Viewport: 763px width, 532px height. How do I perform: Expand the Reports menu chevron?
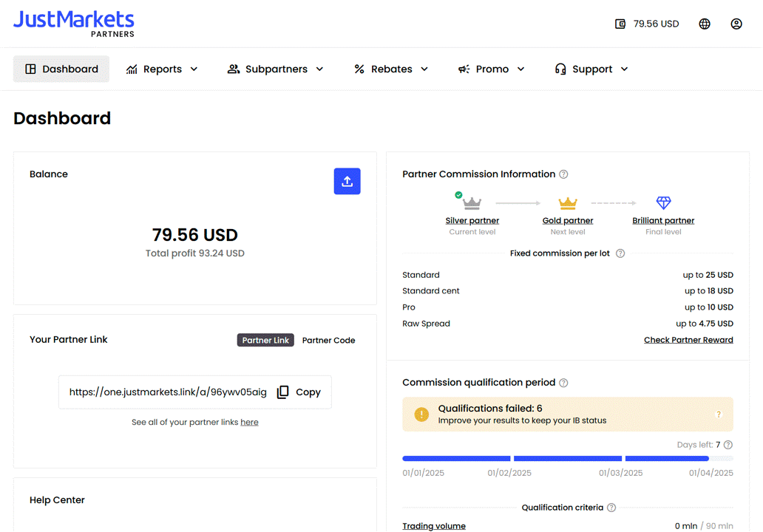click(194, 69)
